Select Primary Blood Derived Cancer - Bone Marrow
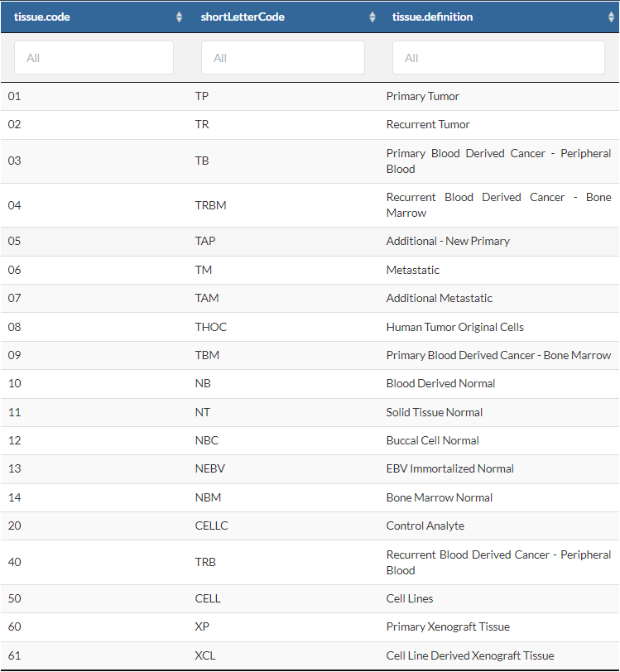This screenshot has width=620, height=672. (498, 355)
